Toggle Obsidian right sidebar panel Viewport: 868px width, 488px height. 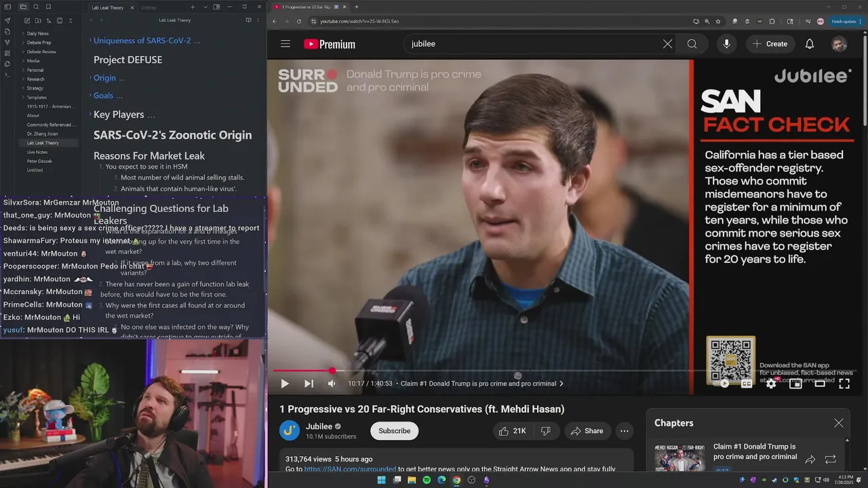tap(216, 7)
